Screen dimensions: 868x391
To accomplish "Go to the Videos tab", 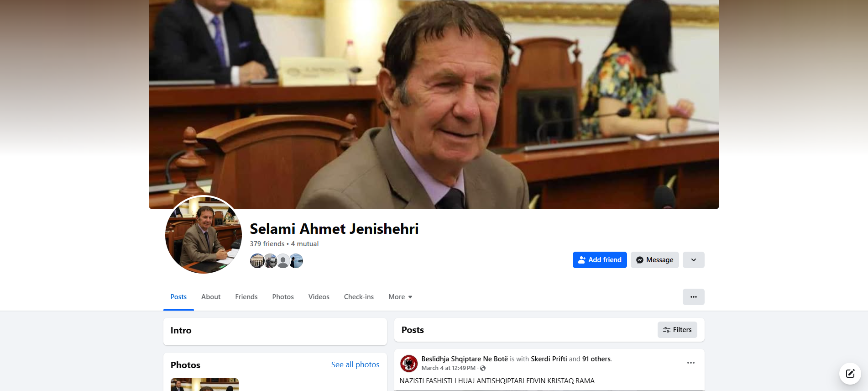I will point(319,297).
